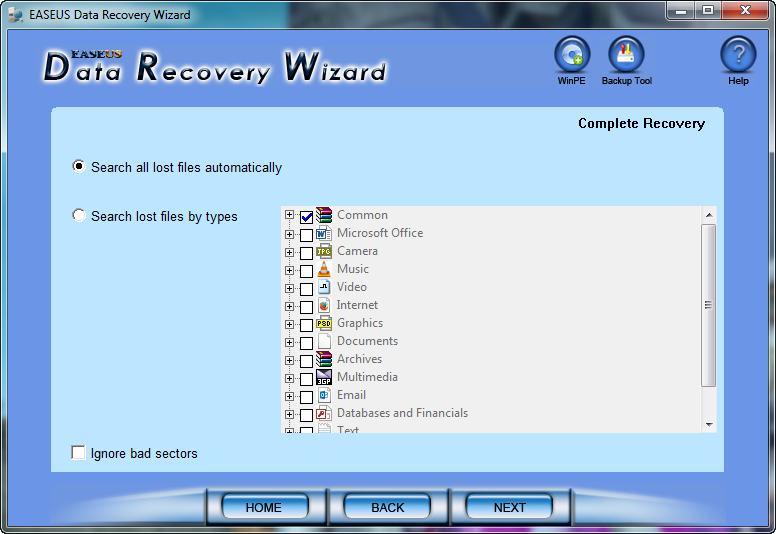776x534 pixels.
Task: Expand the Internet tree node
Action: pos(290,306)
